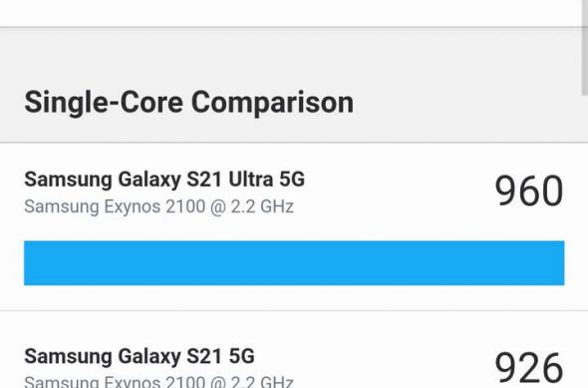This screenshot has width=588, height=388.
Task: Click the right end of the blue bar
Action: tap(559, 263)
